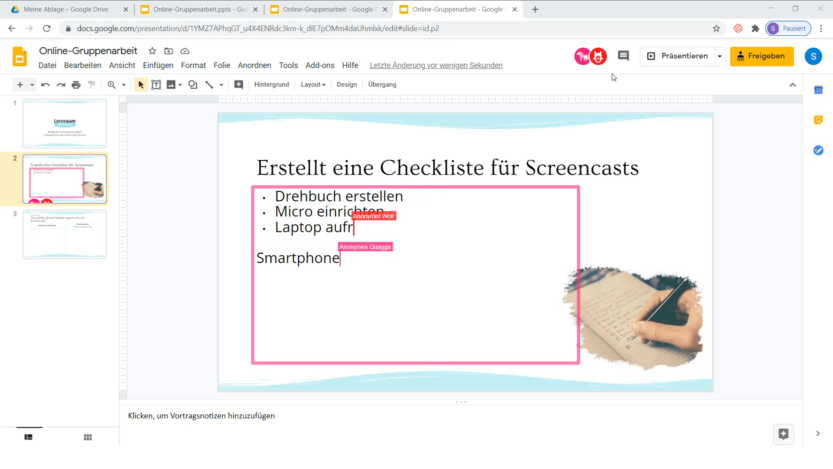Open Google Tasks side panel
Viewport: 833px width, 469px height.
tap(818, 151)
